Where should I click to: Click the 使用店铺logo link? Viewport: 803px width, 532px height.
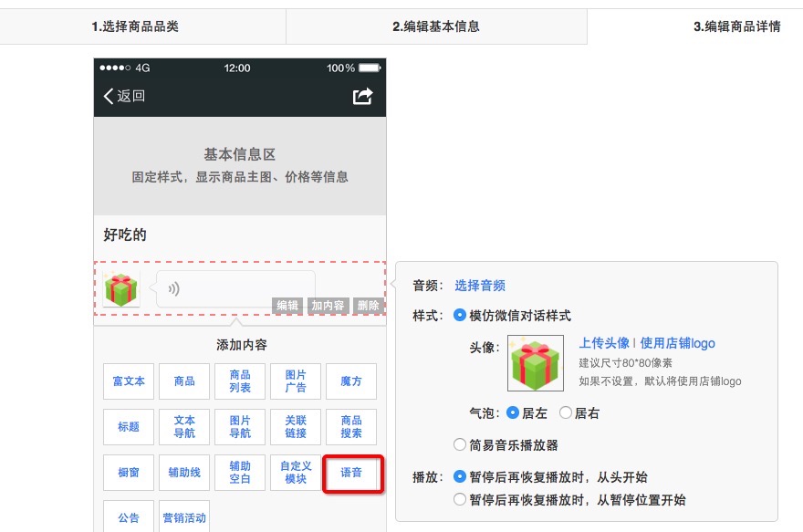tap(677, 343)
